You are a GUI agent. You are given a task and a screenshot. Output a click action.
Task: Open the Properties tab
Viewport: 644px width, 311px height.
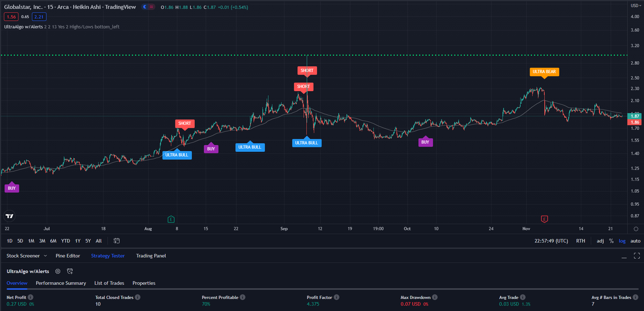[x=144, y=283]
